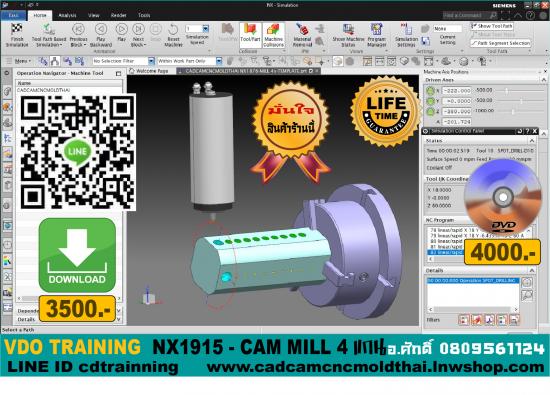Open the Welcome Page tab
Image resolution: width=550 pixels, height=395 pixels.
click(x=149, y=71)
